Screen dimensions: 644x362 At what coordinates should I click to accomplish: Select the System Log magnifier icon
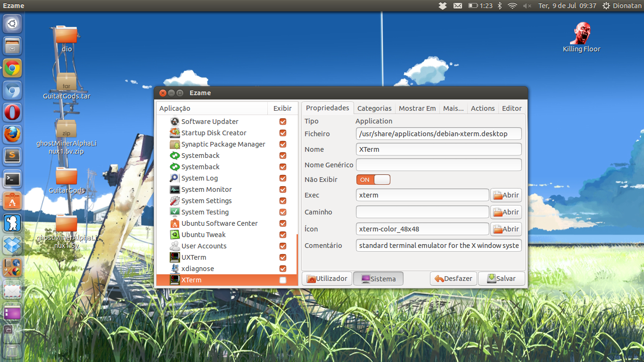pyautogui.click(x=174, y=178)
